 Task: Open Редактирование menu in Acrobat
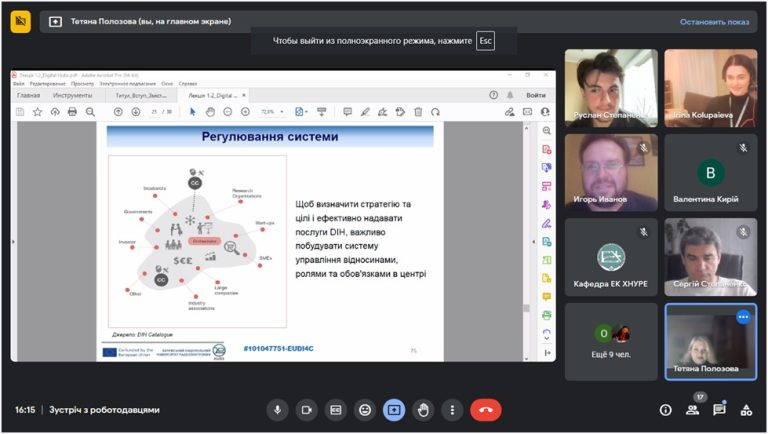pyautogui.click(x=47, y=84)
